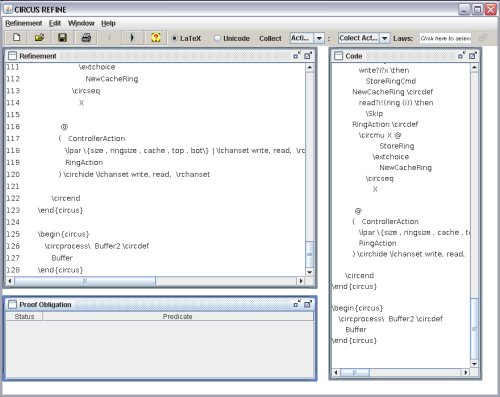The image size is (500, 397).
Task: Click StoreRingCmd line in Code panel
Action: 391,81
